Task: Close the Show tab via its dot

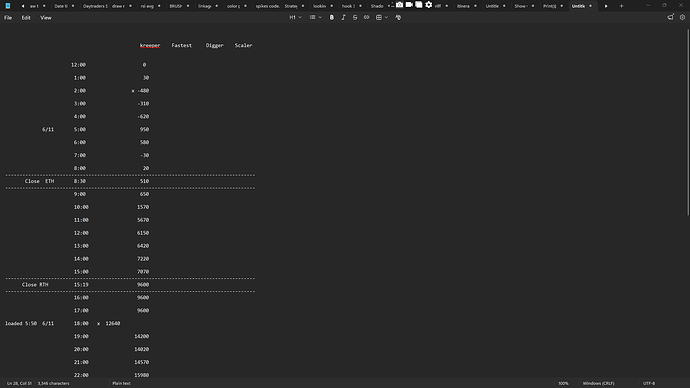Action: pyautogui.click(x=533, y=6)
